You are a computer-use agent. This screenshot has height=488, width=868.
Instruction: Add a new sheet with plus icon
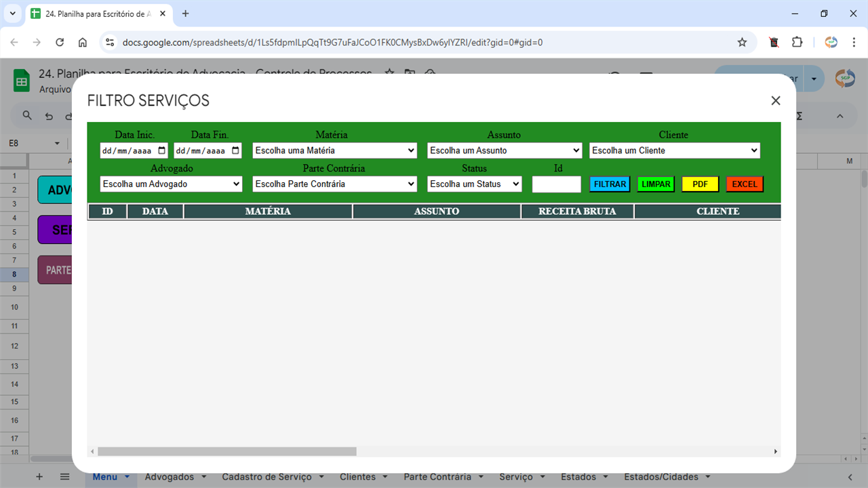click(x=39, y=476)
